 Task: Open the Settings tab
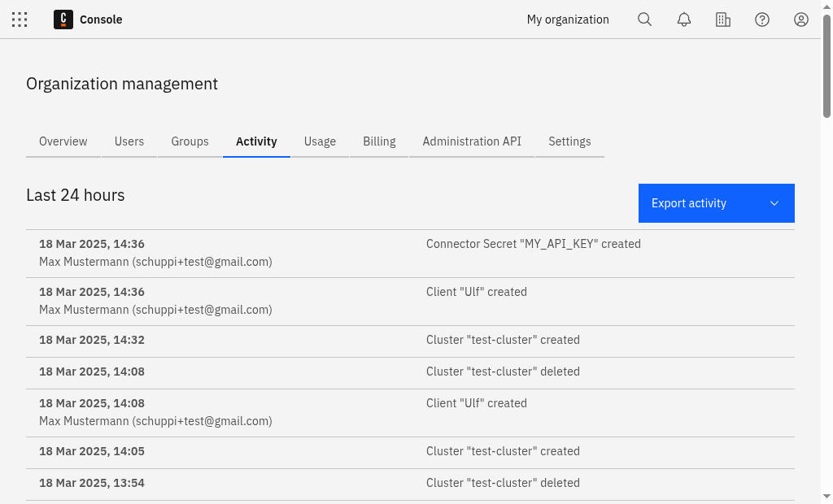click(569, 141)
